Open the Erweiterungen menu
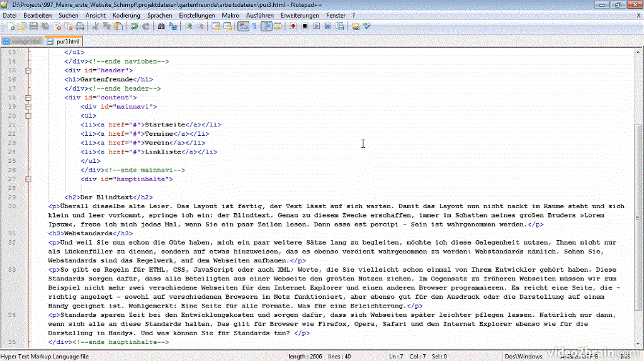The width and height of the screenshot is (644, 361). click(x=299, y=14)
